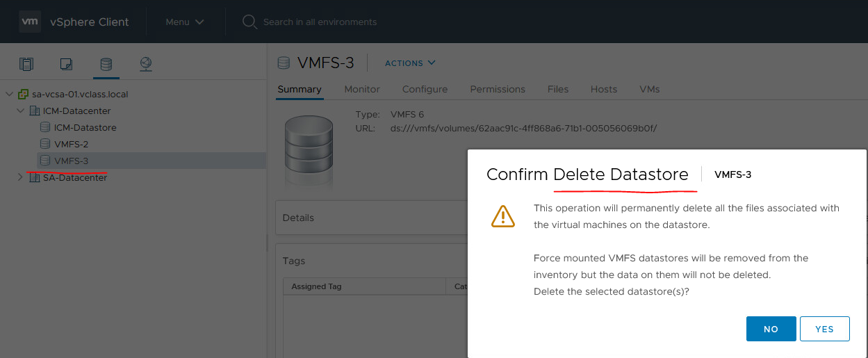
Task: Click the VMFS-3 name in dialog header
Action: point(732,174)
